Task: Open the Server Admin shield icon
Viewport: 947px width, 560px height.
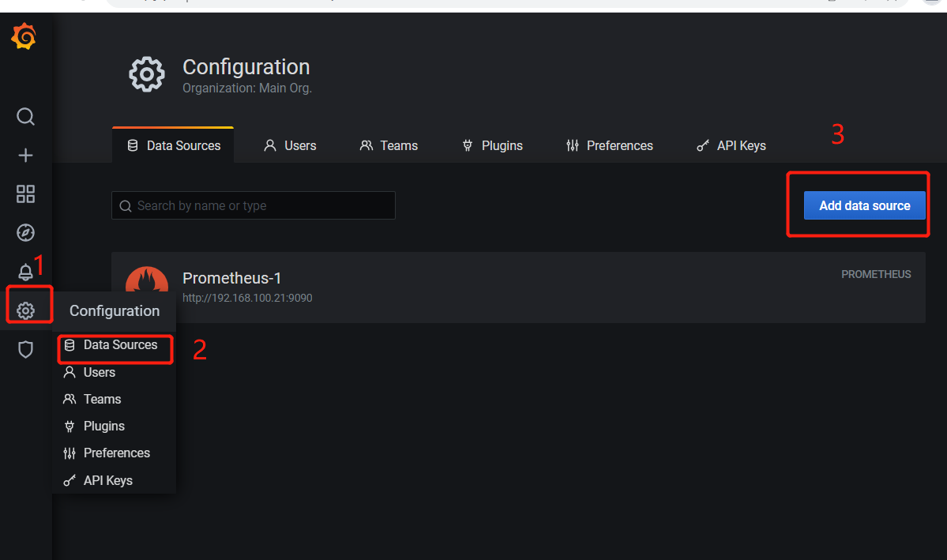Action: click(x=25, y=349)
